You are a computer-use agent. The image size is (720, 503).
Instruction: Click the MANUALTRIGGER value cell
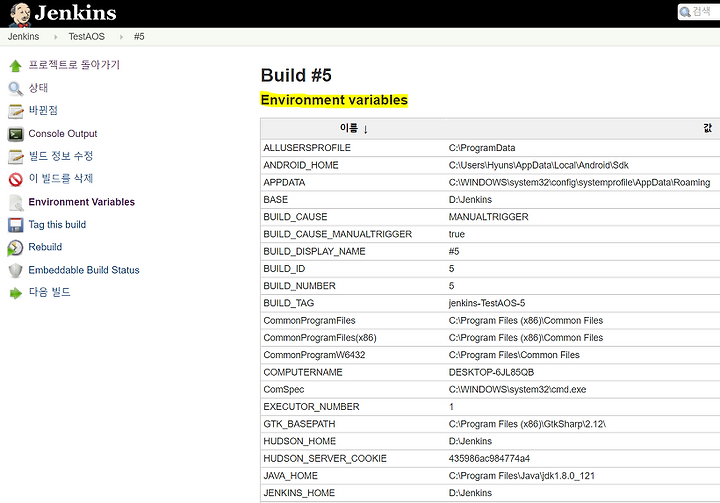click(x=489, y=217)
